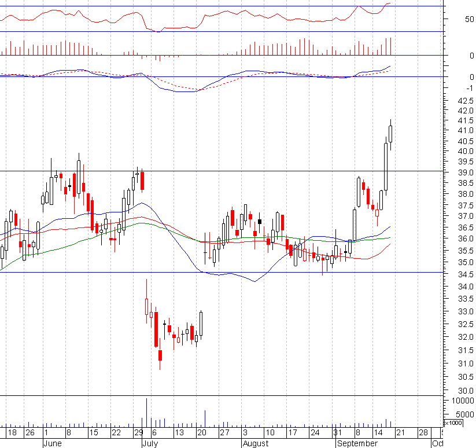The image size is (476, 448).
Task: Select the 32.5 price axis label
Action: tap(466, 324)
